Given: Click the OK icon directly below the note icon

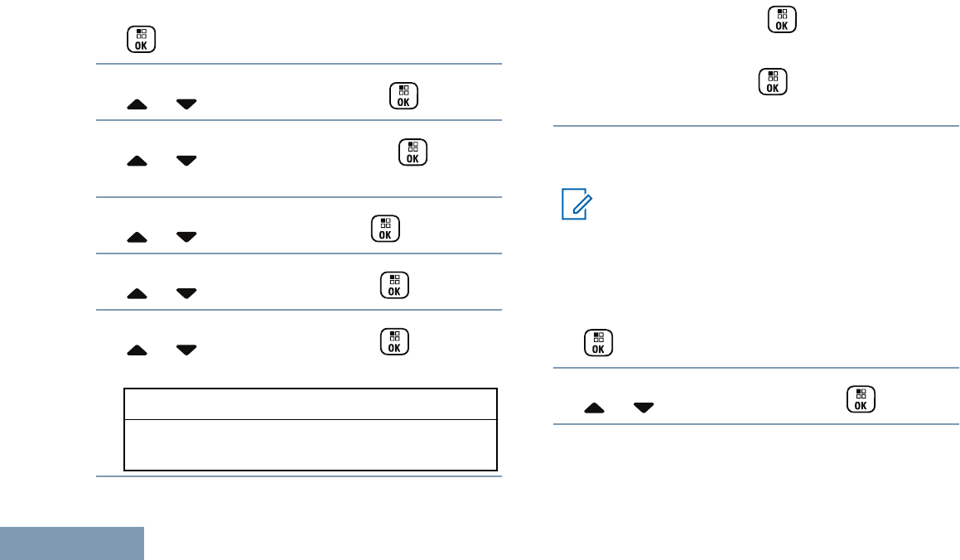Looking at the screenshot, I should [x=598, y=343].
